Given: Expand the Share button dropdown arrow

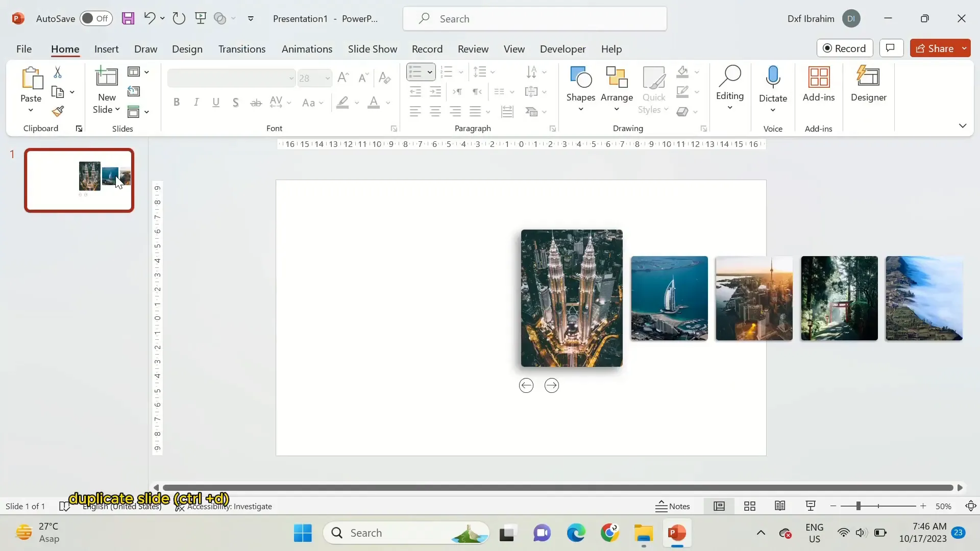Looking at the screenshot, I should (964, 48).
